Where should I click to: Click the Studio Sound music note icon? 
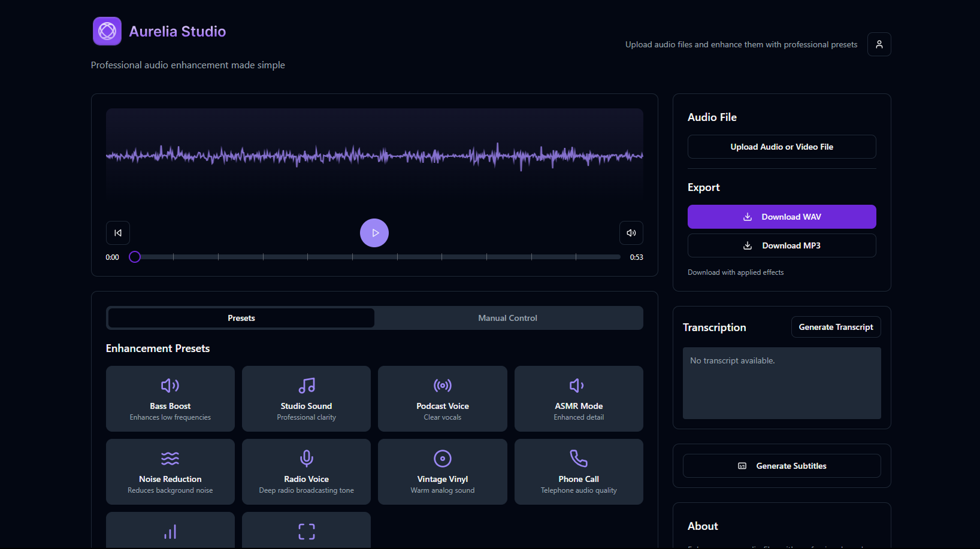point(307,386)
